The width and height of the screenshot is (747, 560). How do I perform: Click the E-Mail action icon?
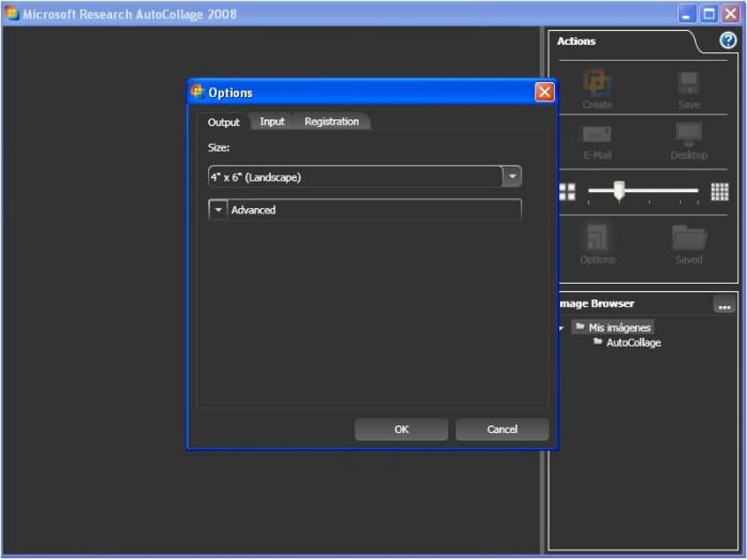pyautogui.click(x=597, y=135)
